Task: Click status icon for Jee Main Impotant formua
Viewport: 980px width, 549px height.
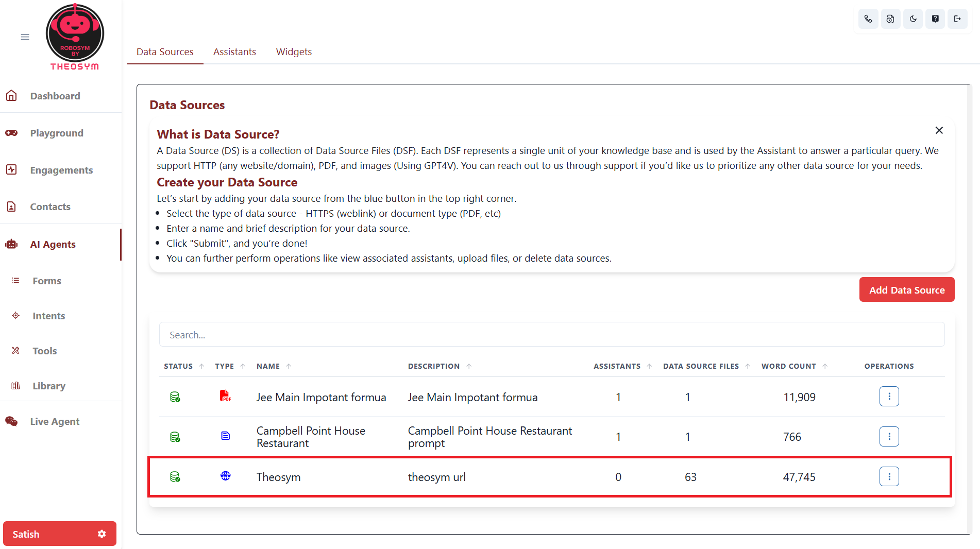Action: point(175,397)
